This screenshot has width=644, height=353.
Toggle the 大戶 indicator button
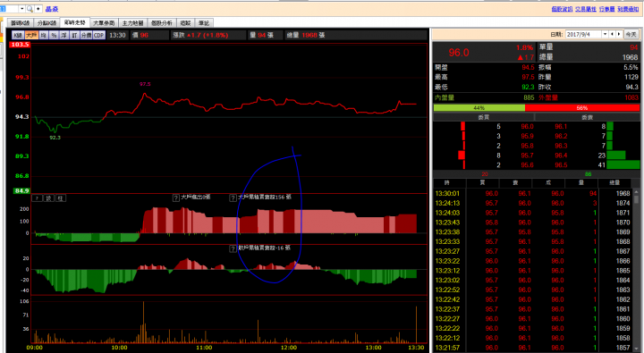(x=31, y=36)
